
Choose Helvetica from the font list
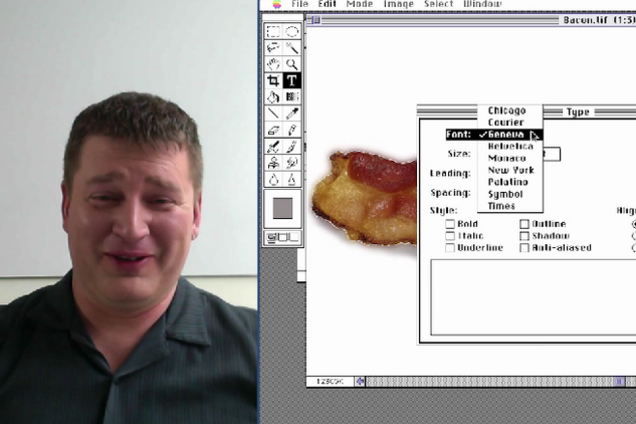pyautogui.click(x=510, y=147)
